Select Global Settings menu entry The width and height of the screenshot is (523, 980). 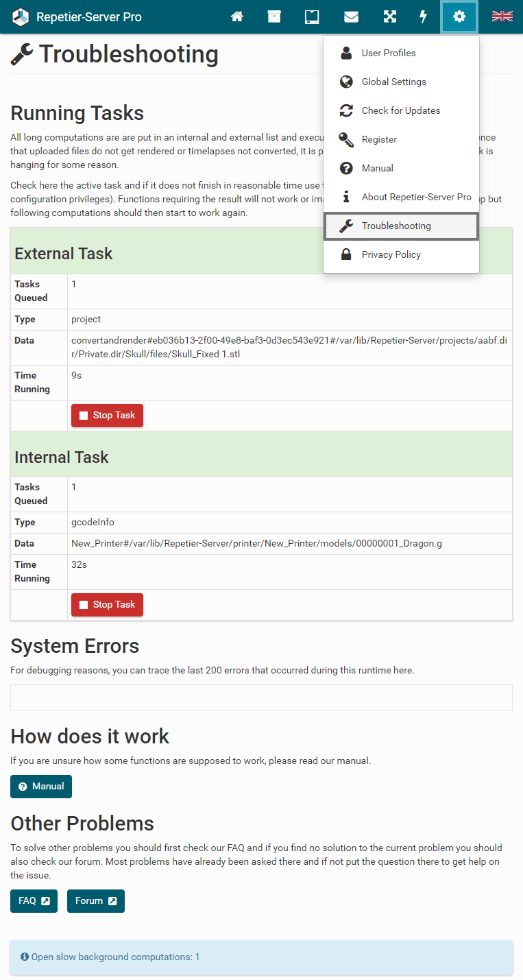click(393, 82)
